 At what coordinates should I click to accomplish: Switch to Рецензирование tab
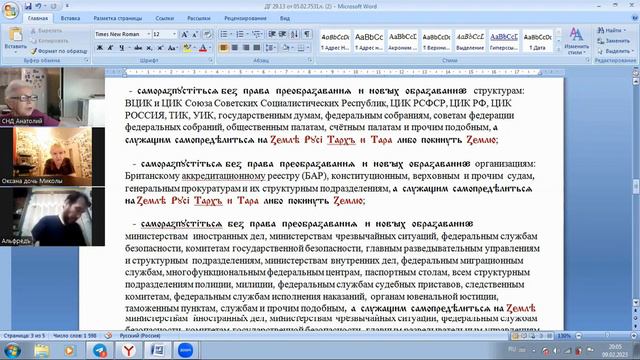[245, 18]
